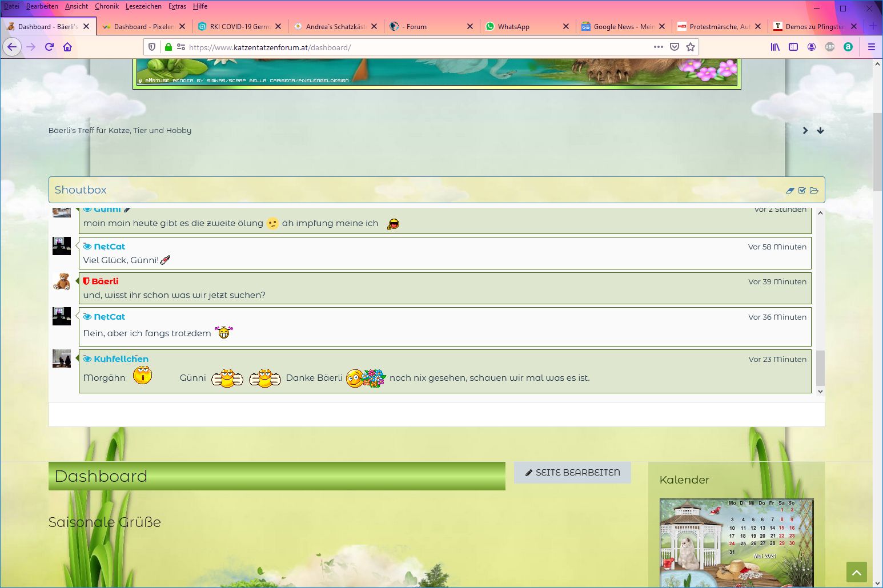Open the Shoutbox folder archive icon

pyautogui.click(x=814, y=191)
